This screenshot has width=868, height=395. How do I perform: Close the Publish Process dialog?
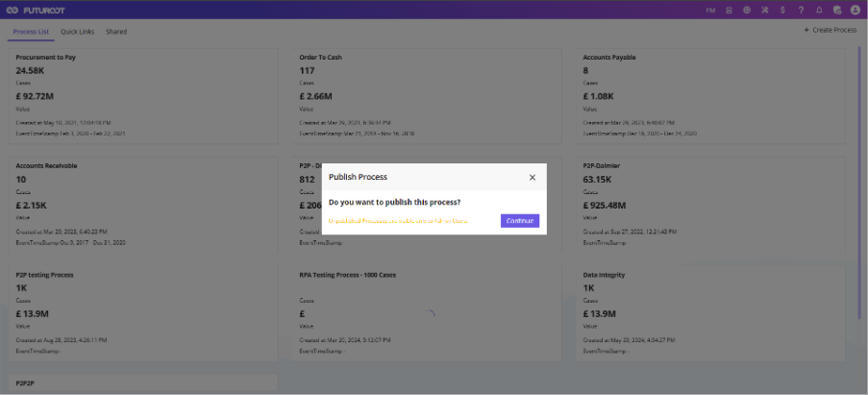533,177
